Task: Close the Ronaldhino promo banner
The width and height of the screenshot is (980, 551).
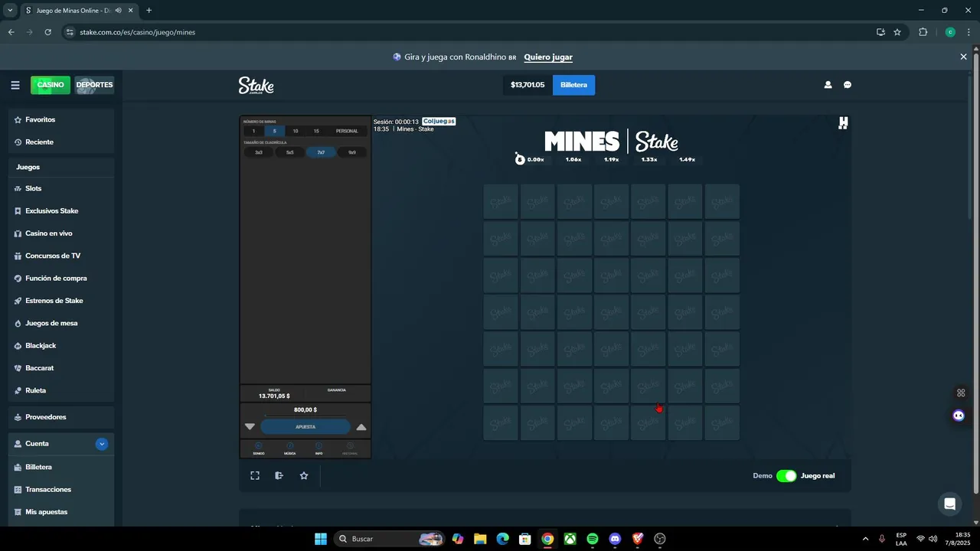Action: click(963, 57)
